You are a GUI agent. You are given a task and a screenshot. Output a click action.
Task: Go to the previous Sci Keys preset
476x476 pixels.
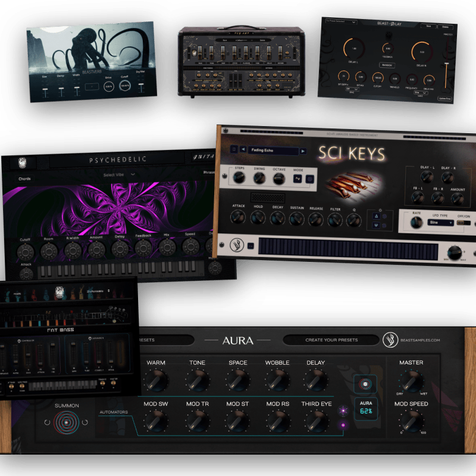point(243,149)
